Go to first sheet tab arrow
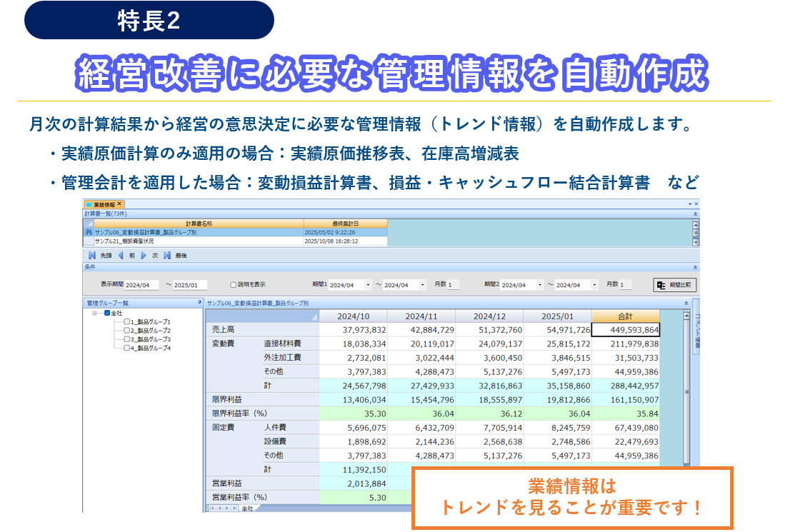 point(213,508)
